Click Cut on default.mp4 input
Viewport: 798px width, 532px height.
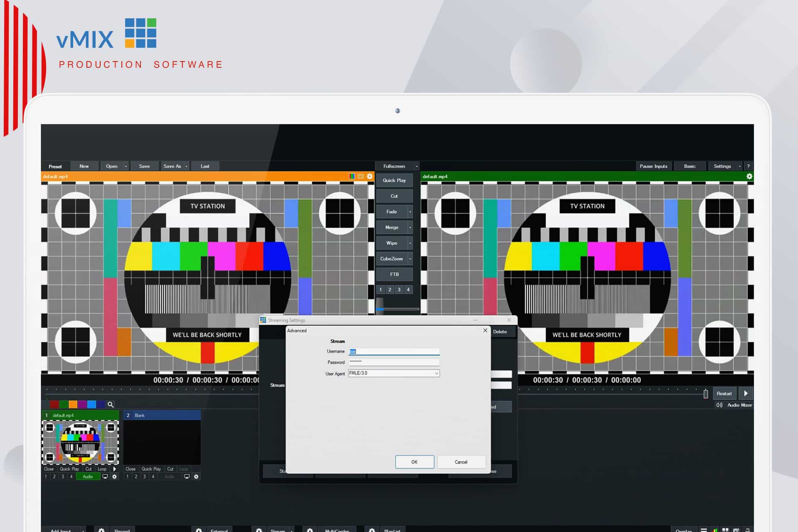click(89, 469)
